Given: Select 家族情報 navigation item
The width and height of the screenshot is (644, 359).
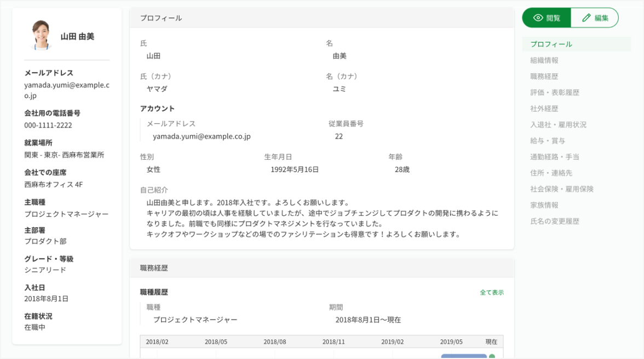Looking at the screenshot, I should [x=544, y=205].
